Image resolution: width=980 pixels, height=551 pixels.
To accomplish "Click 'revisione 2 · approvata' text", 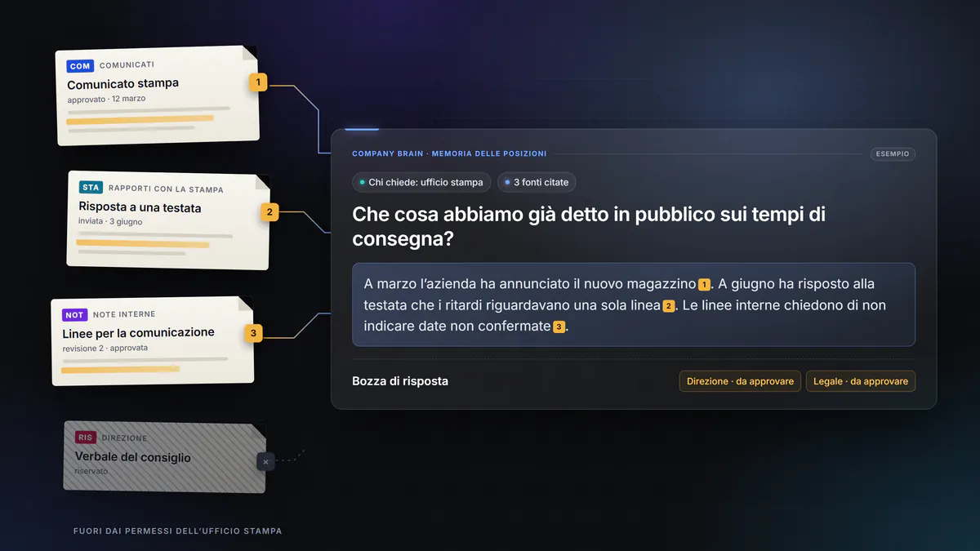I will pos(105,348).
